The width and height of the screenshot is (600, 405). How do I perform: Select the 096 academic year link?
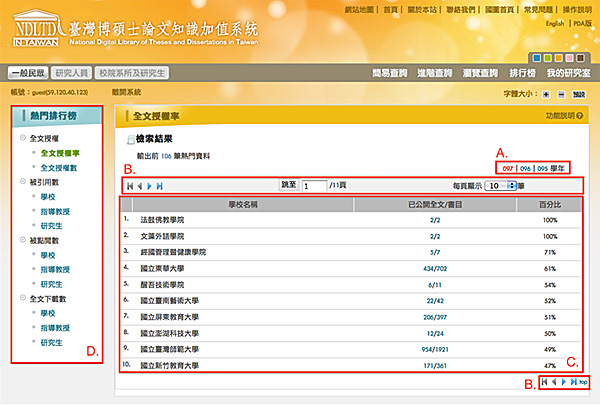click(526, 167)
